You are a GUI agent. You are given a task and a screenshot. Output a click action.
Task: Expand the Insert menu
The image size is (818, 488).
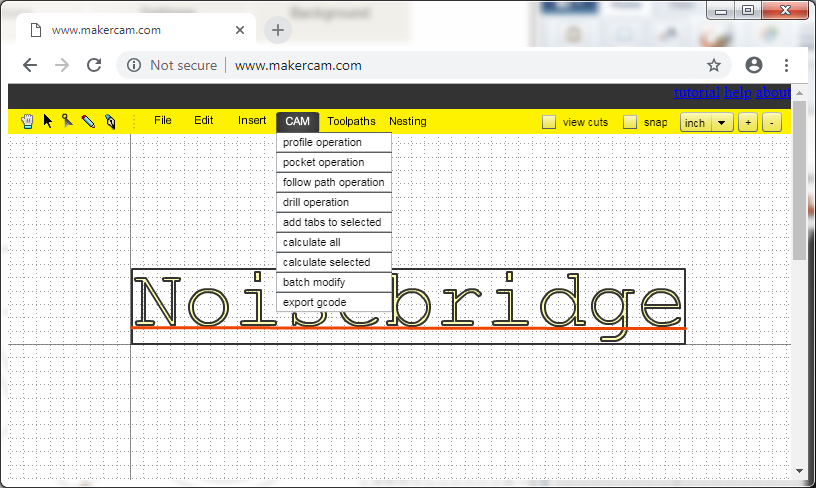252,121
